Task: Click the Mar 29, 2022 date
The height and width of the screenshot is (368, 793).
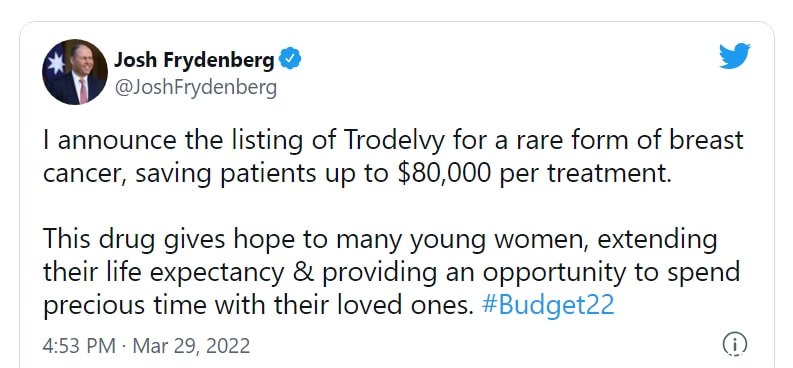Action: (x=191, y=346)
